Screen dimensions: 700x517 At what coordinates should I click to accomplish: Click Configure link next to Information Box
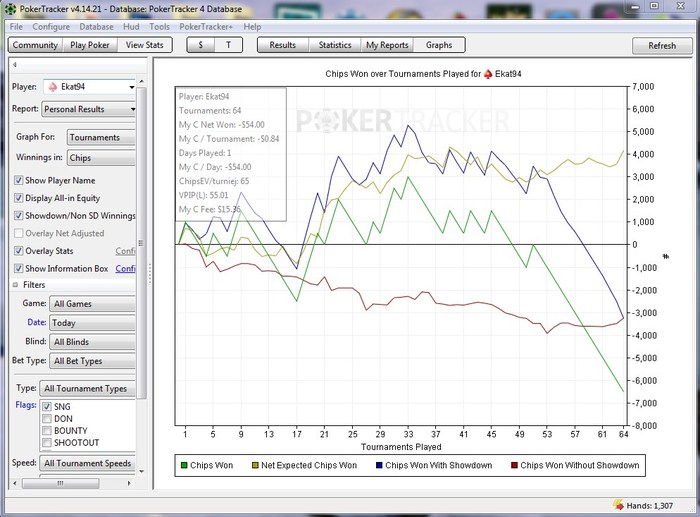pos(125,268)
